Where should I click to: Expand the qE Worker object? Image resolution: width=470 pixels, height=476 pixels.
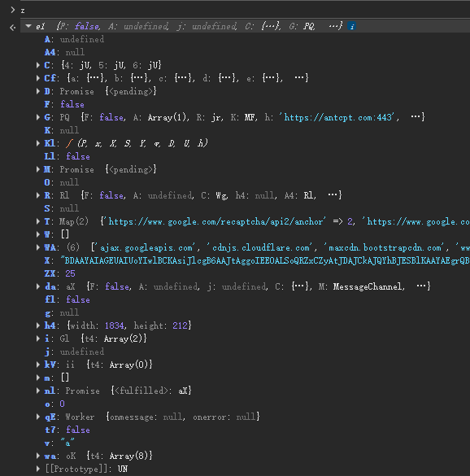pyautogui.click(x=38, y=417)
